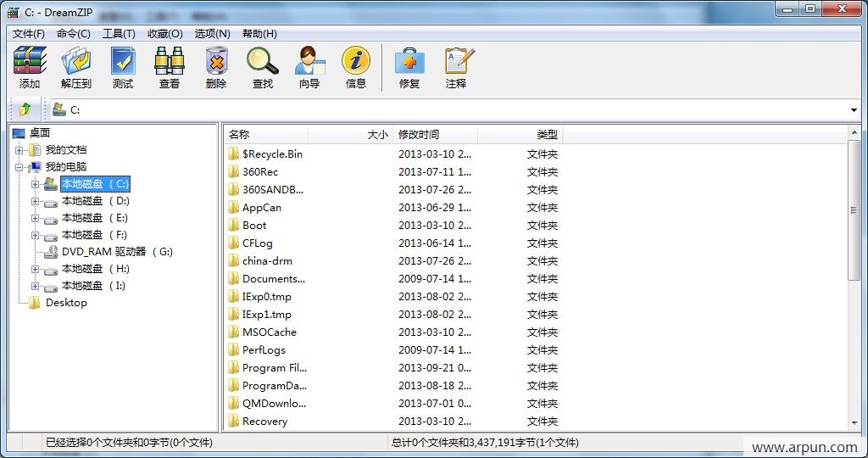868x458 pixels.
Task: Click the MSOCache folder icon
Action: [x=234, y=332]
